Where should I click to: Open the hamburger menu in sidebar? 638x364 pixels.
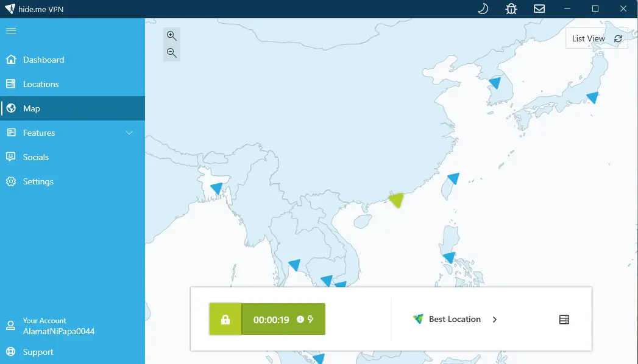11,31
